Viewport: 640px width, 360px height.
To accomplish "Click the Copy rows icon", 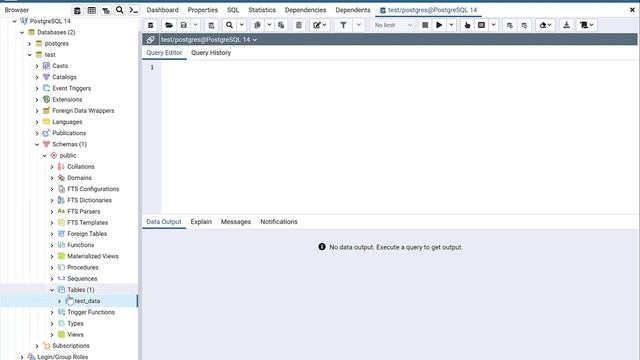I will [x=257, y=25].
